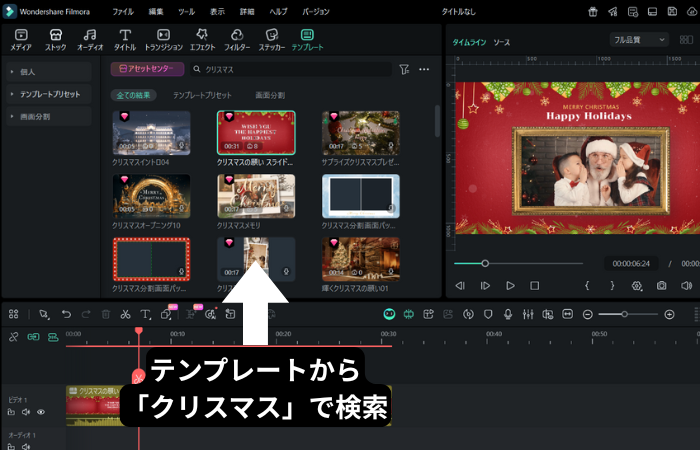Select the クリスマスオープニング10 template thumbnail
The width and height of the screenshot is (700, 450).
pyautogui.click(x=151, y=196)
